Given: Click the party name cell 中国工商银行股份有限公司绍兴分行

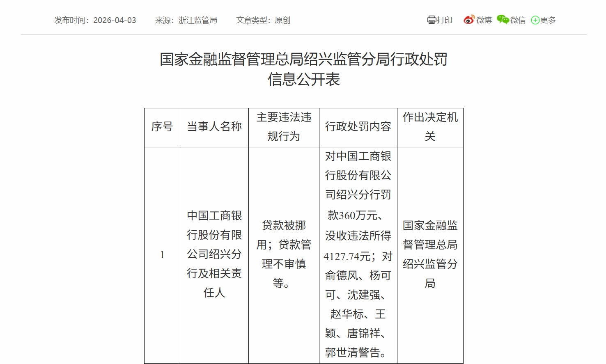Looking at the screenshot, I should tap(214, 255).
